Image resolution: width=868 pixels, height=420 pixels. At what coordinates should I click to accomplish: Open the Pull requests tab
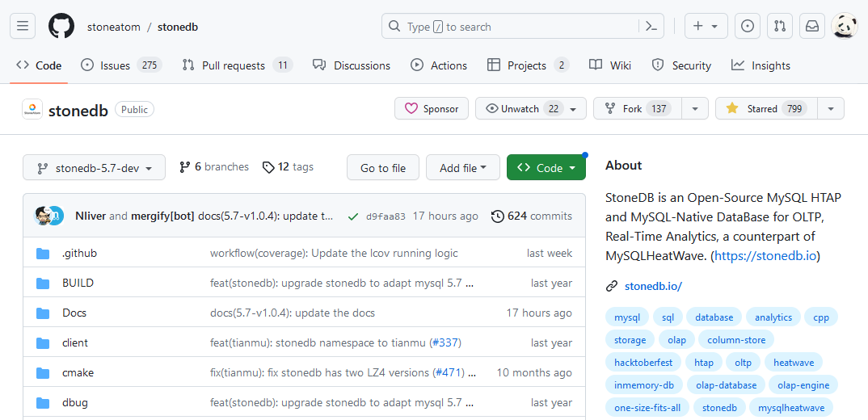(x=237, y=65)
